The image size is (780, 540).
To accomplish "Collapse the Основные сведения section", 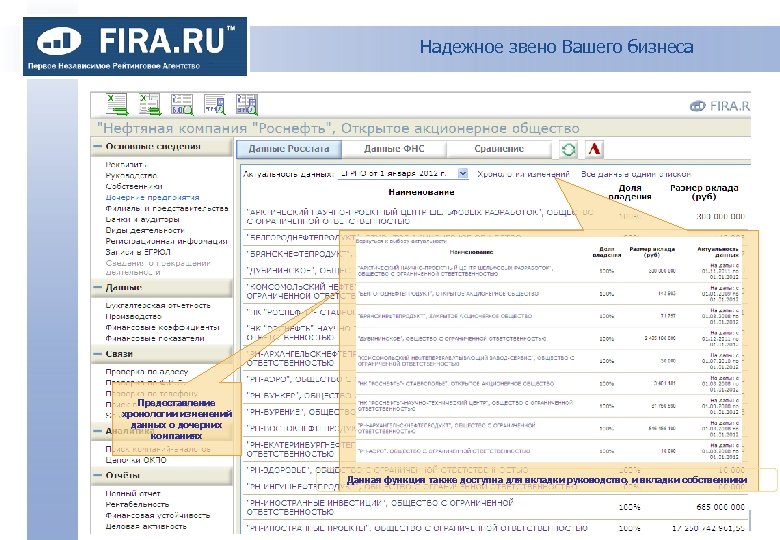I will click(97, 146).
